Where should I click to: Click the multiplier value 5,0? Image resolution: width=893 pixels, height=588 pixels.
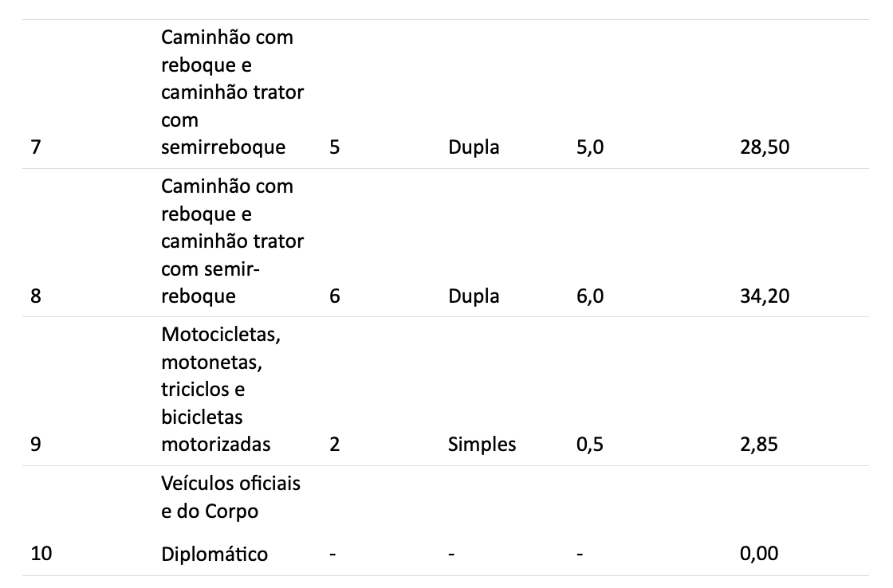click(590, 147)
